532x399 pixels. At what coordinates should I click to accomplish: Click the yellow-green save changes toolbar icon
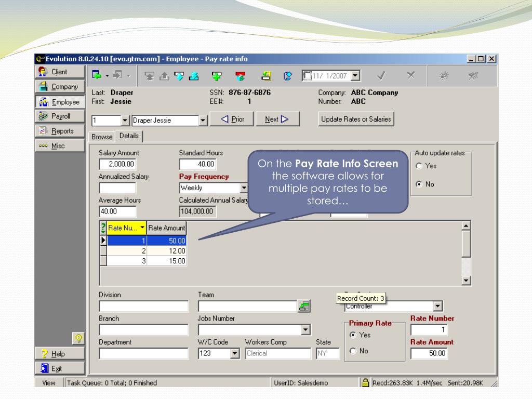(266, 76)
